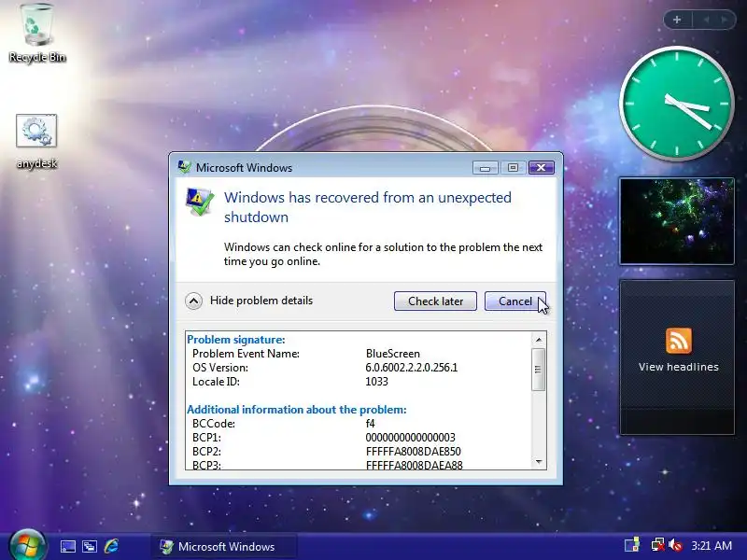The image size is (747, 560).
Task: Select the Microsoft Windows taskbar button
Action: (x=224, y=546)
